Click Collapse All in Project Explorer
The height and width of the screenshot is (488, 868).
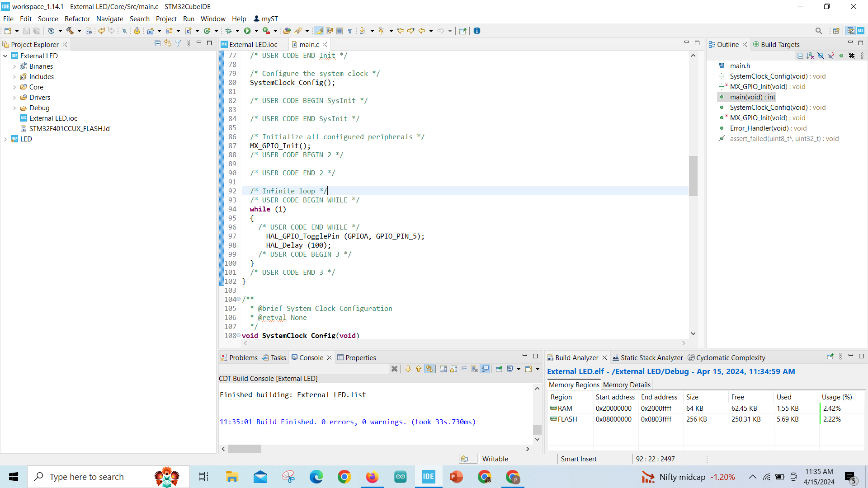coord(157,43)
